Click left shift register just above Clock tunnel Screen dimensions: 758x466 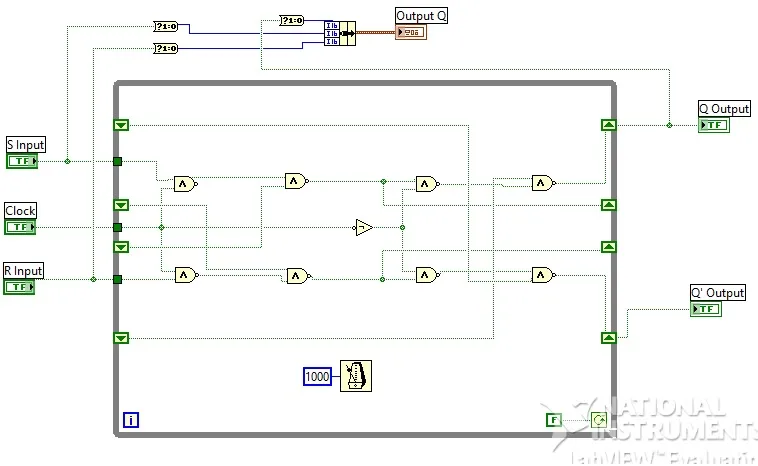click(x=121, y=205)
